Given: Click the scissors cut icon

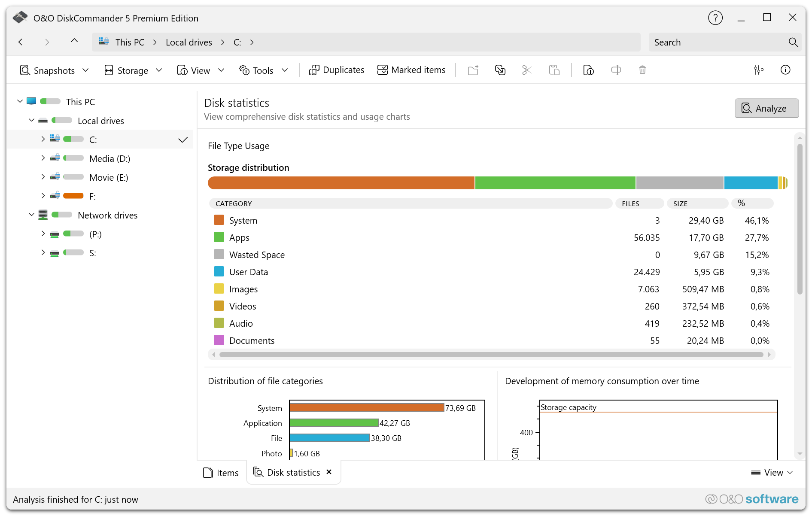Looking at the screenshot, I should pos(526,70).
